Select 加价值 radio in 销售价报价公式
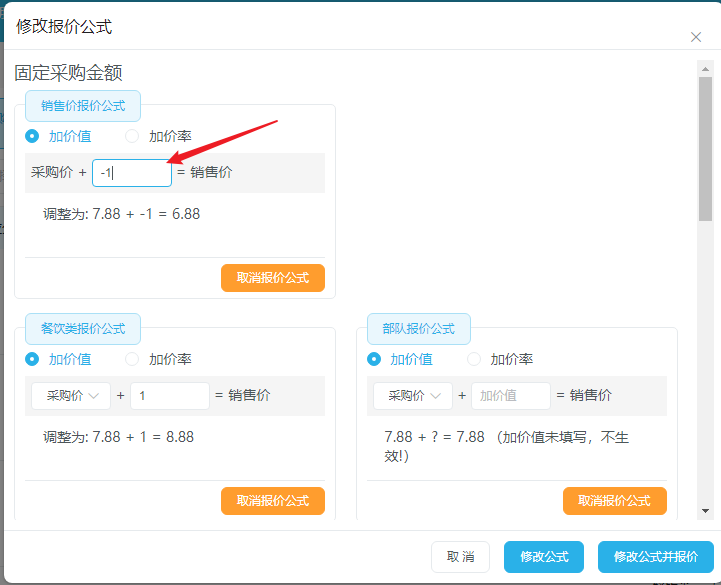 (32, 136)
